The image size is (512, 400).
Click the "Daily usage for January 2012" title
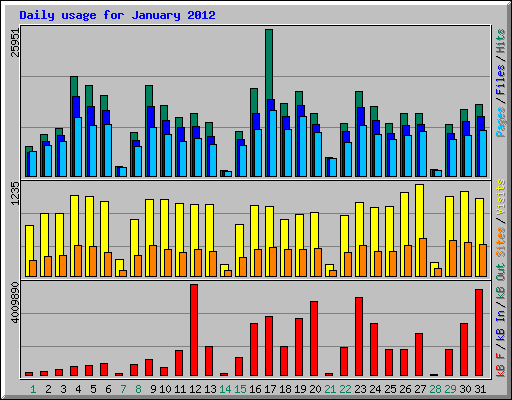click(x=117, y=15)
